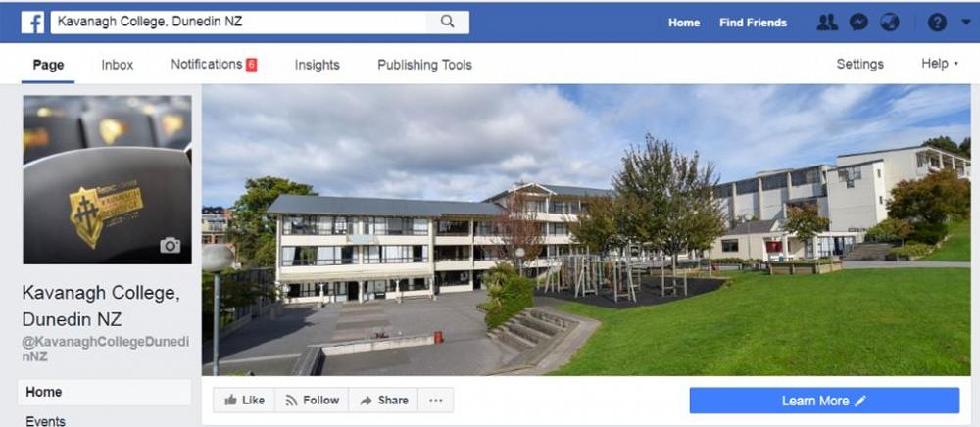Click in the Facebook search field
Image resolution: width=980 pixels, height=427 pixels.
pos(239,22)
